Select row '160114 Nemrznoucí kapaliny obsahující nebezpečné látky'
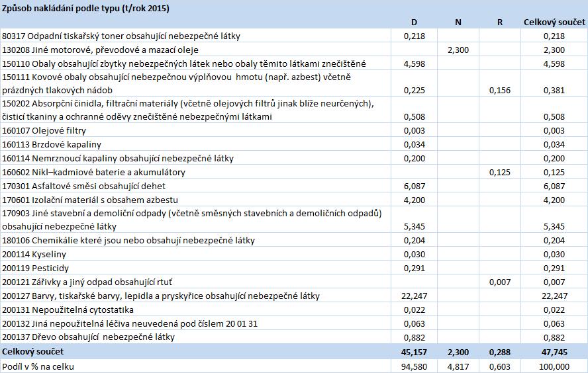The height and width of the screenshot is (373, 588). (x=294, y=158)
